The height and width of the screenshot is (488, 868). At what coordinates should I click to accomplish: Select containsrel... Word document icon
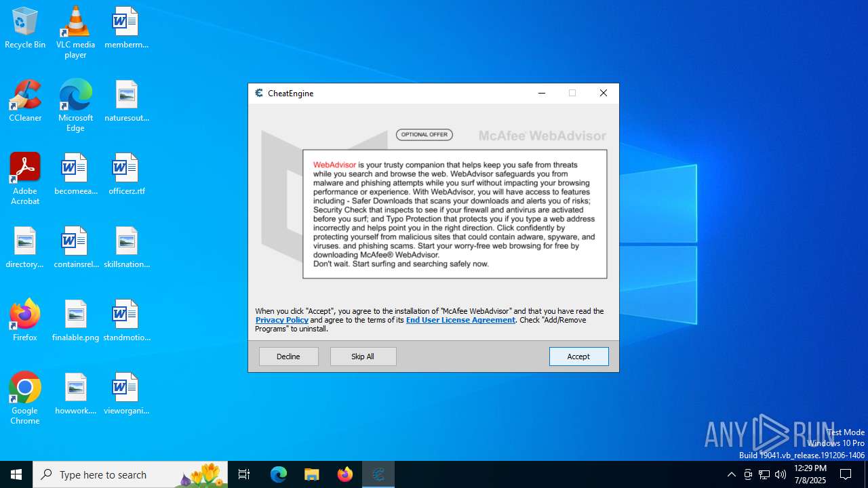tap(75, 247)
